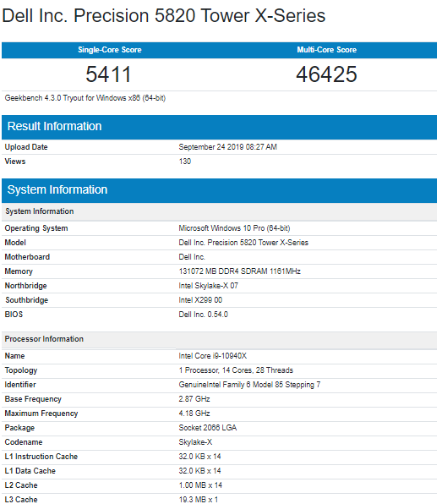Select the Base Frequency label
The image size is (442, 504).
[33, 399]
